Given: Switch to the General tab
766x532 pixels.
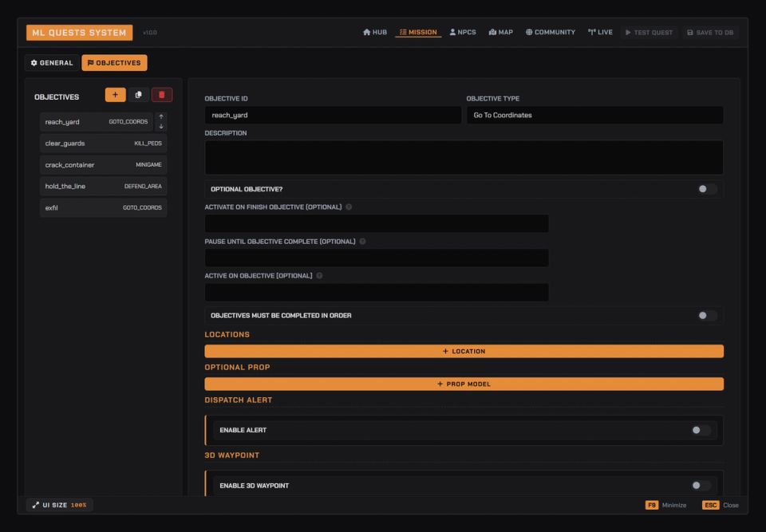Looking at the screenshot, I should coord(52,63).
